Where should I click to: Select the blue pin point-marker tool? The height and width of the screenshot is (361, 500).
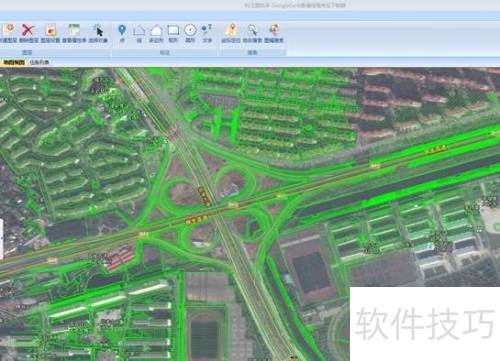pos(122,30)
